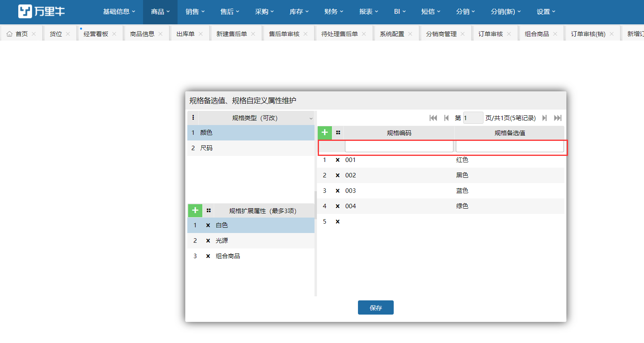
Task: Click the 保存 button
Action: coord(376,308)
